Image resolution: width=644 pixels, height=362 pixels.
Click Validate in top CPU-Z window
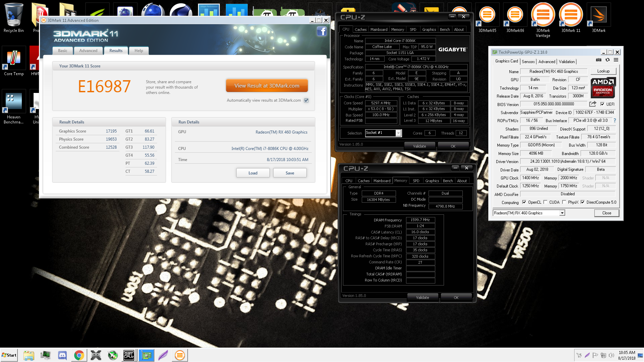click(419, 146)
